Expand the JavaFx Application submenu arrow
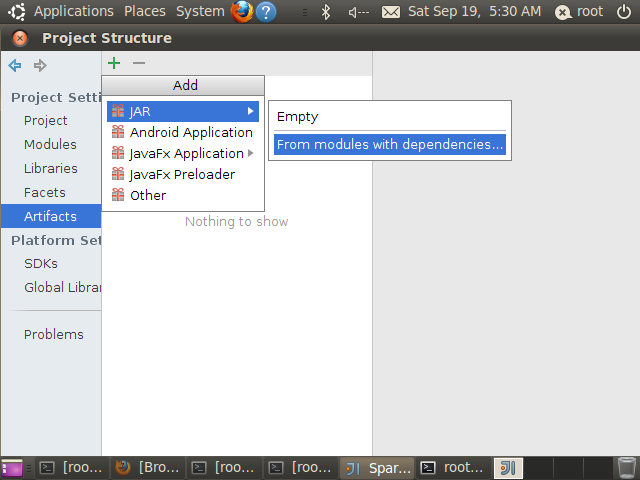The width and height of the screenshot is (640, 480). click(251, 153)
